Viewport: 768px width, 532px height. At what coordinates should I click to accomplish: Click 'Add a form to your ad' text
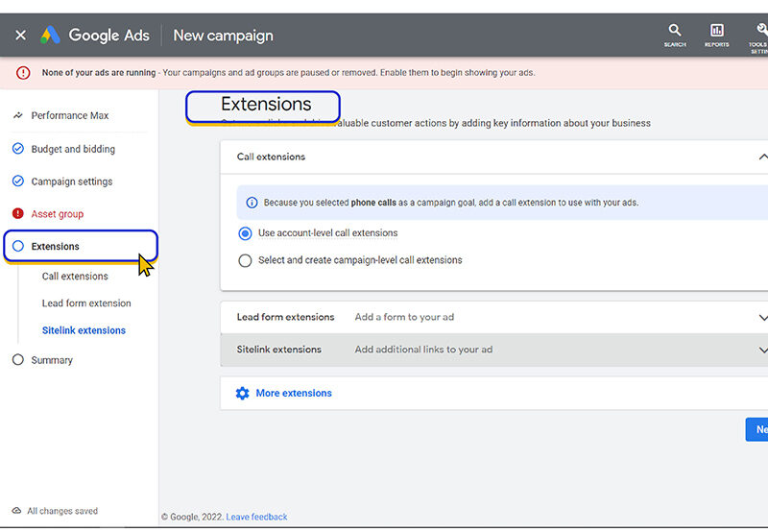tap(404, 317)
